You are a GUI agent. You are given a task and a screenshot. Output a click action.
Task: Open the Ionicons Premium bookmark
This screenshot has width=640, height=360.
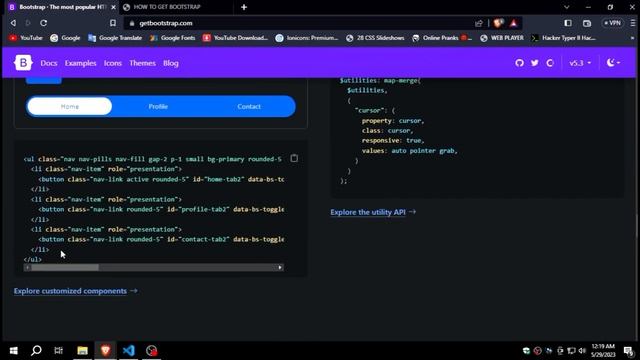[307, 38]
